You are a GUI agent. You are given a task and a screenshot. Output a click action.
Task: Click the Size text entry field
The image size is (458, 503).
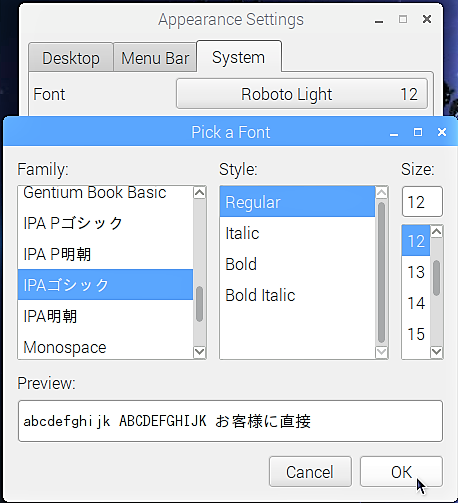tap(422, 202)
